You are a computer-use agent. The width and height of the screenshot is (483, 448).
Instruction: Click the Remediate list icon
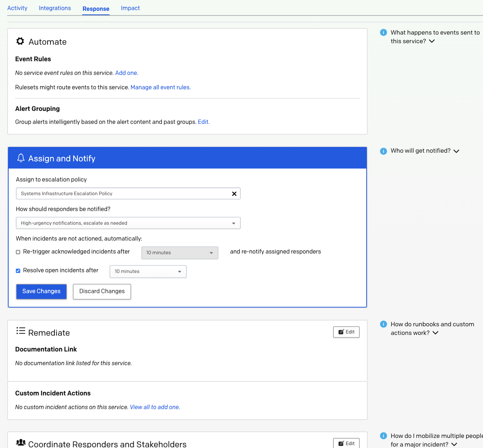[x=21, y=331]
